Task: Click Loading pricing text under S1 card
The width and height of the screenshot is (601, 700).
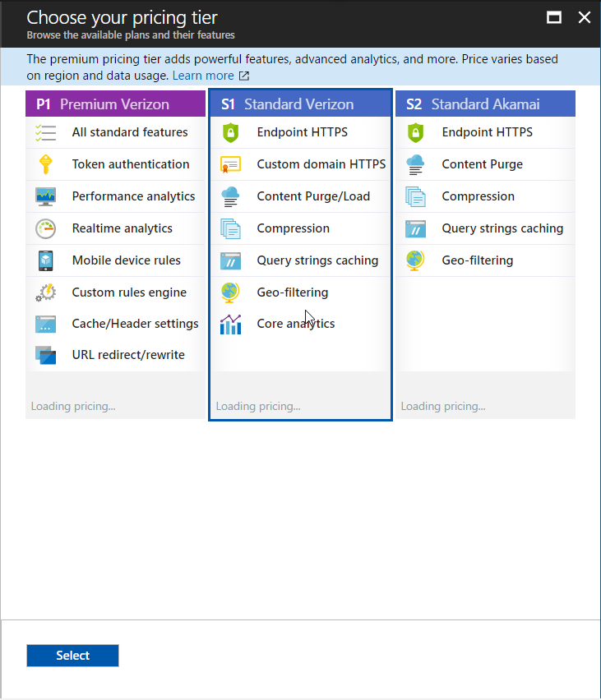Action: tap(258, 406)
